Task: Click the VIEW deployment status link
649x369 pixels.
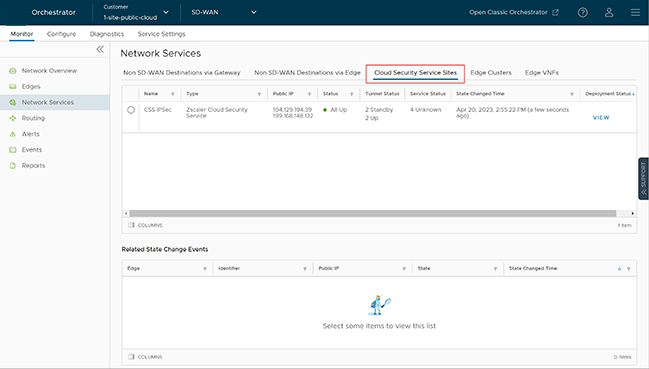Action: coord(601,117)
